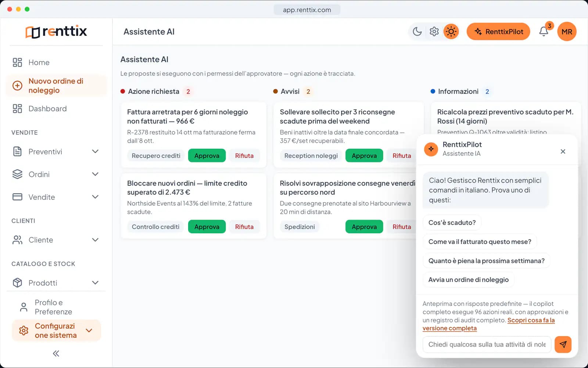Reject Bloccare nuovi ordini proposal
This screenshot has height=368, width=588.
coord(244,227)
